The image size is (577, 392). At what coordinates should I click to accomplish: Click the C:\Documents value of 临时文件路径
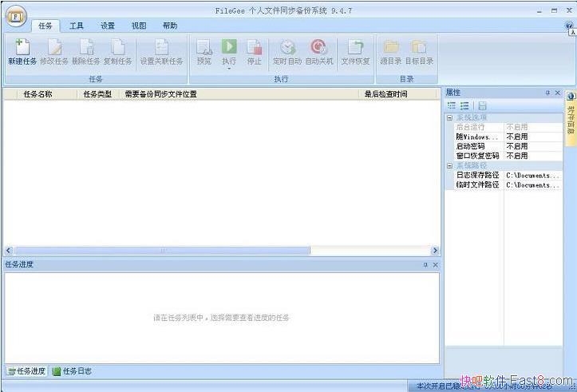click(x=532, y=184)
